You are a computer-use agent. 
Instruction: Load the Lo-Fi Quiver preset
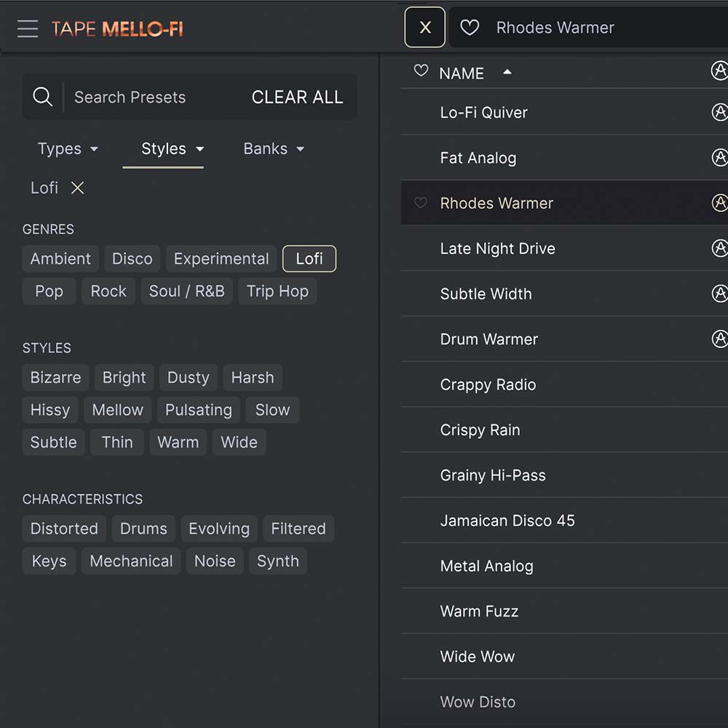click(564, 112)
